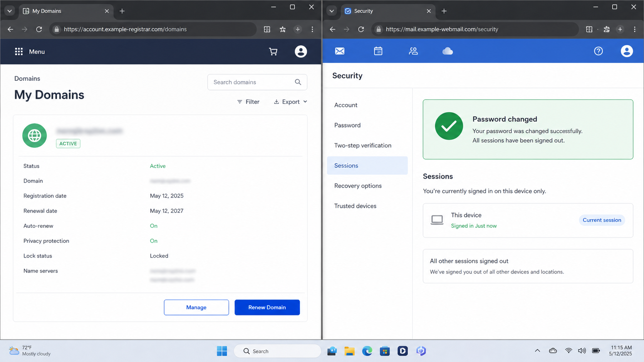Select Sessions in Security sidebar
This screenshot has width=644, height=362.
tap(367, 165)
